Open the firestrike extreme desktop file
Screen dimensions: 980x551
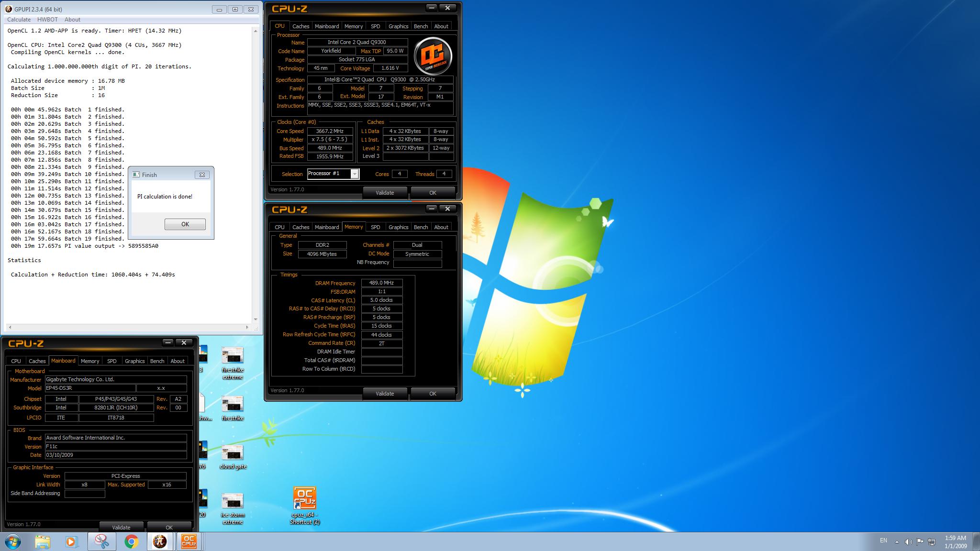pos(233,363)
